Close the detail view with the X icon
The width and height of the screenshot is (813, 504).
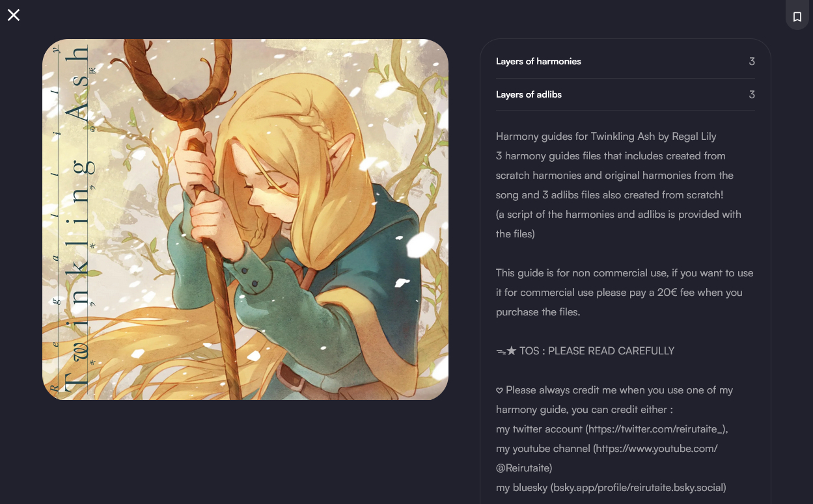[x=14, y=15]
